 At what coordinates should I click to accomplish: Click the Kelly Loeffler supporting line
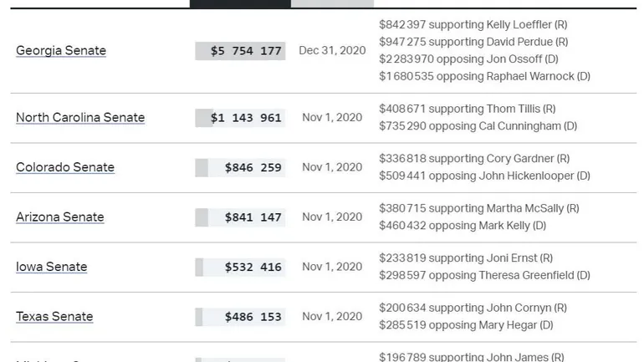(474, 24)
